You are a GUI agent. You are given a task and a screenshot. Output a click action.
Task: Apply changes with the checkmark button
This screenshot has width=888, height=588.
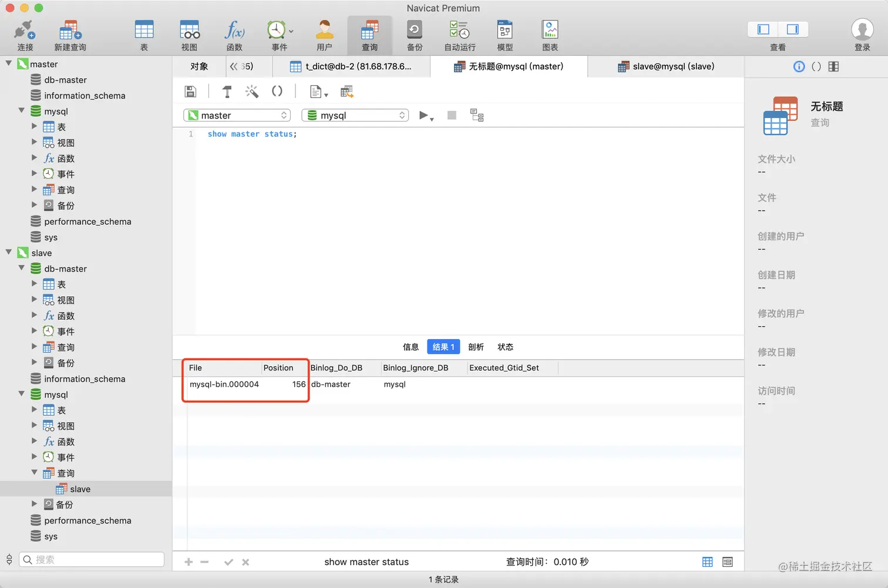pos(228,562)
